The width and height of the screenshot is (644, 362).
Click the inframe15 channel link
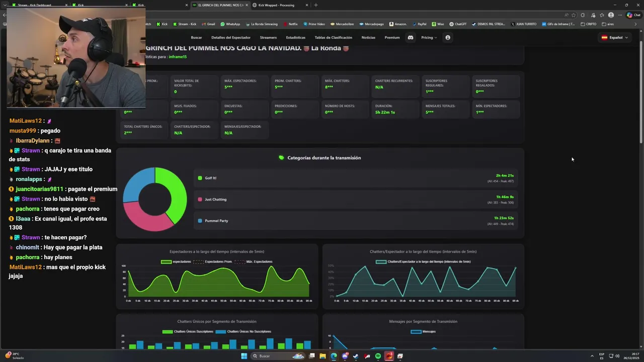(x=178, y=57)
